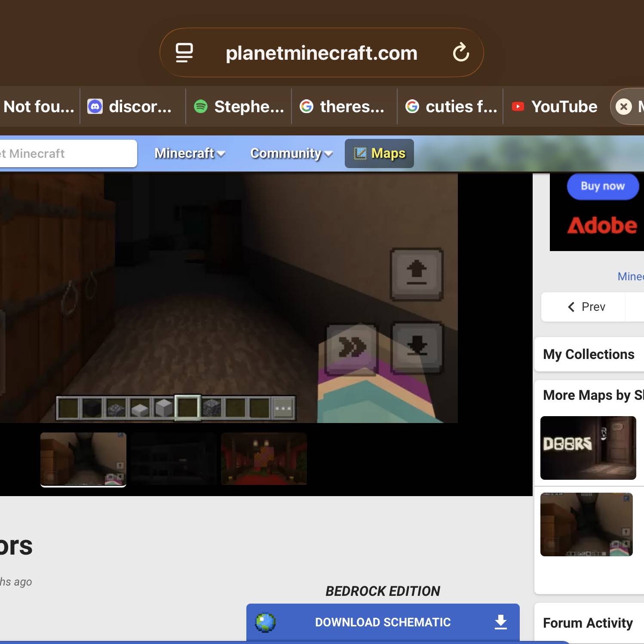This screenshot has width=644, height=644.
Task: Focus the Planet Minecraft search box
Action: [x=68, y=153]
